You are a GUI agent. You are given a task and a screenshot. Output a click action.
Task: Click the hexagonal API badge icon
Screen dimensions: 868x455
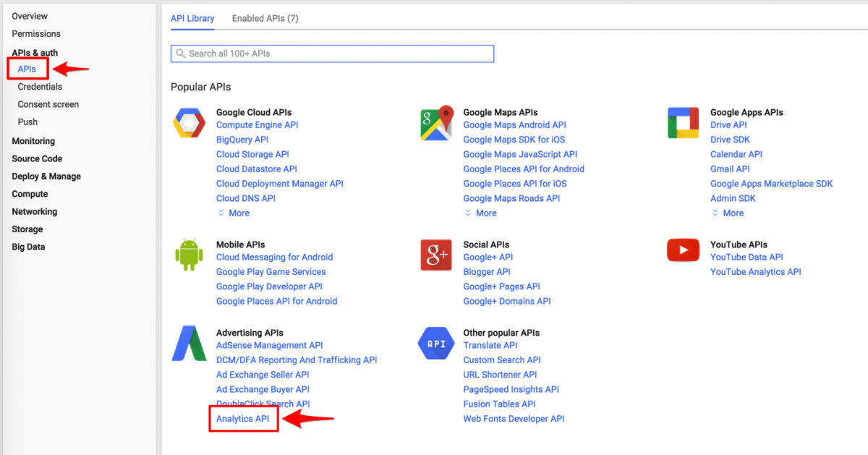coord(435,344)
